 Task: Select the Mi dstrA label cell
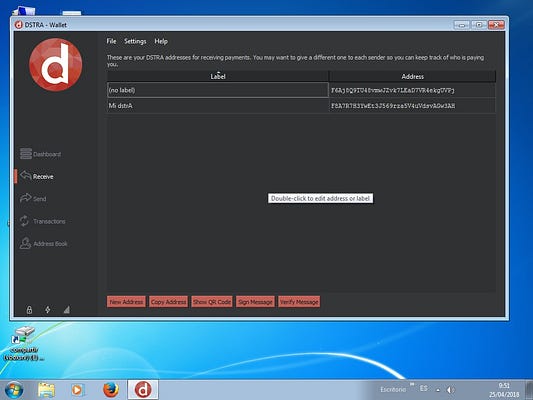pyautogui.click(x=218, y=106)
